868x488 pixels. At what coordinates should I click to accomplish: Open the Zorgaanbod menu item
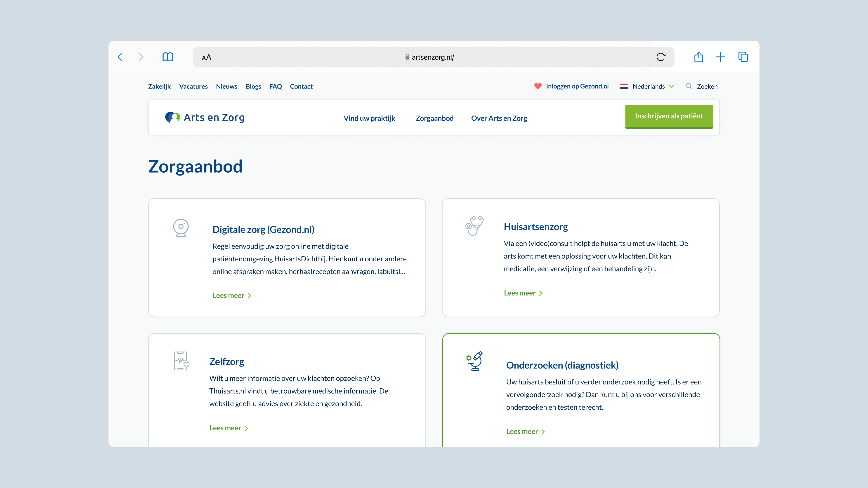tap(434, 118)
